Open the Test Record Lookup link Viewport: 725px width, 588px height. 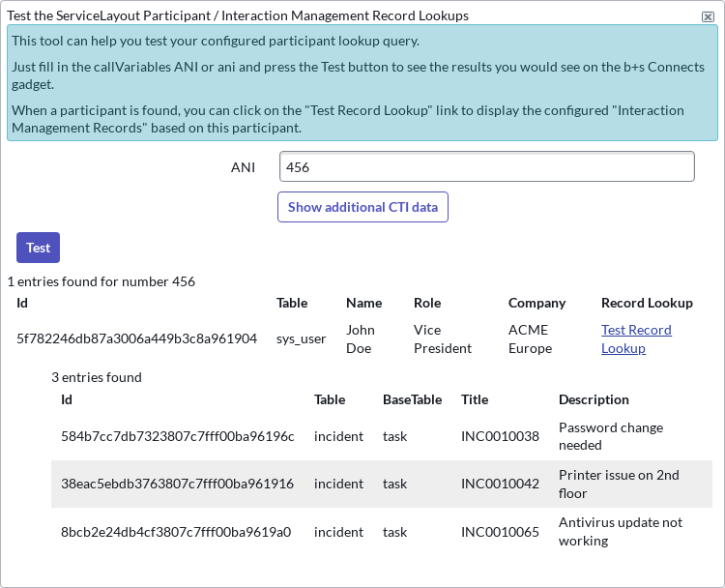[636, 338]
